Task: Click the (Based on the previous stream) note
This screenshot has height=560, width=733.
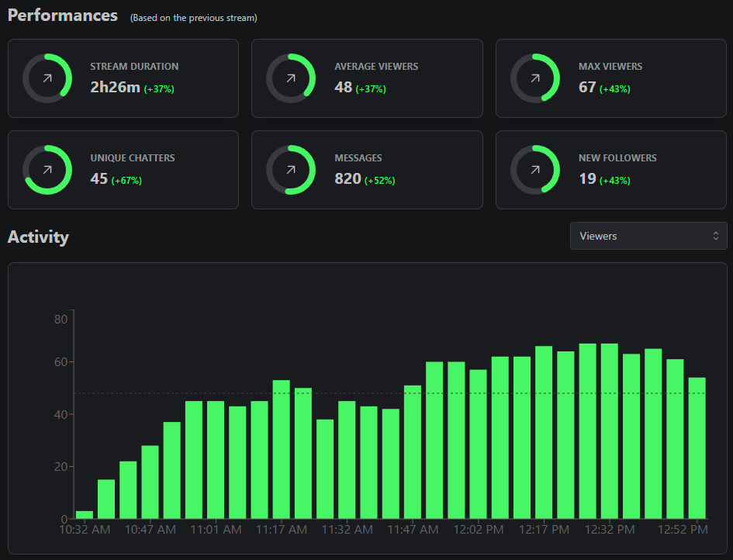Action: pyautogui.click(x=194, y=18)
